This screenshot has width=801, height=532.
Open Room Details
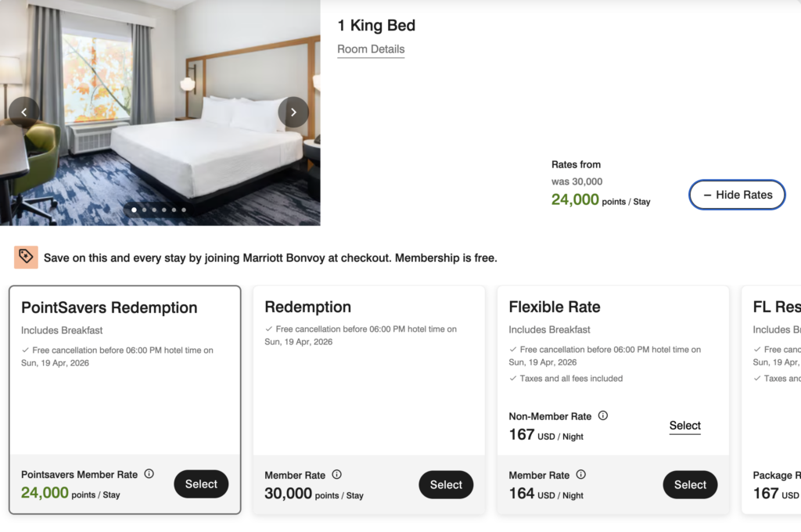(370, 49)
